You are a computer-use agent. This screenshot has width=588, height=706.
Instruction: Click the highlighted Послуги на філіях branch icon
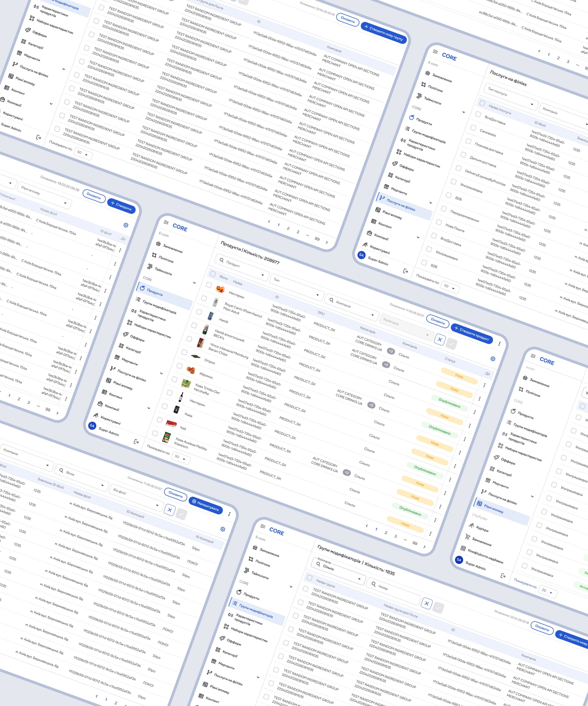[x=382, y=198]
